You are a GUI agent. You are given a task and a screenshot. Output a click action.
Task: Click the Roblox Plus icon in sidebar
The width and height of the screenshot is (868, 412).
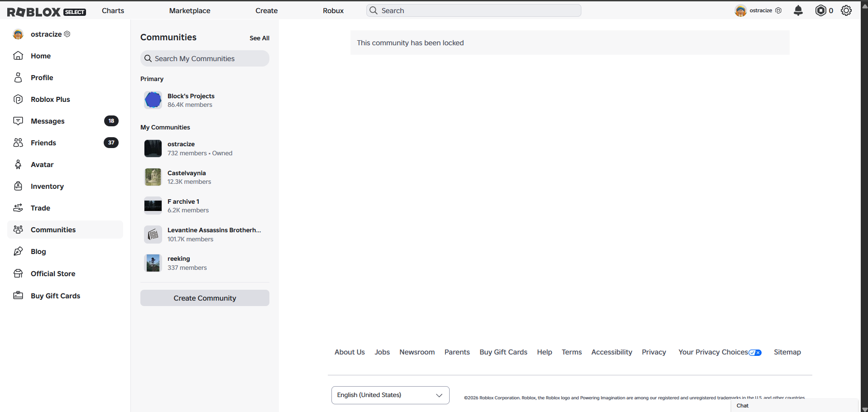coord(18,99)
